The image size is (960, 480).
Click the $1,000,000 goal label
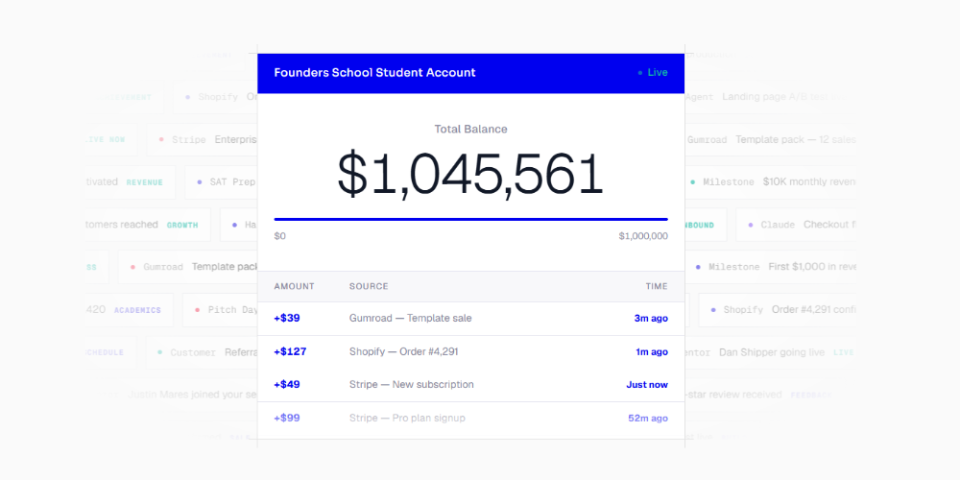click(643, 236)
